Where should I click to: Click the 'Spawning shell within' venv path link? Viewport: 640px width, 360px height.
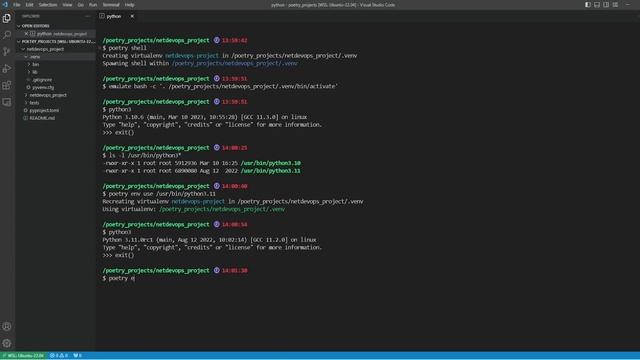tap(235, 63)
